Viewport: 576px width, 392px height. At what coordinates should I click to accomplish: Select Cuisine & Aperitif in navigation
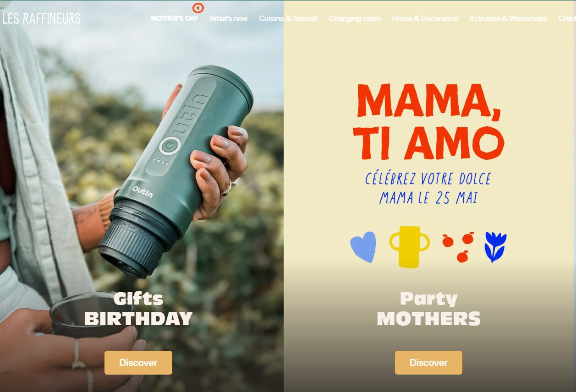point(288,18)
